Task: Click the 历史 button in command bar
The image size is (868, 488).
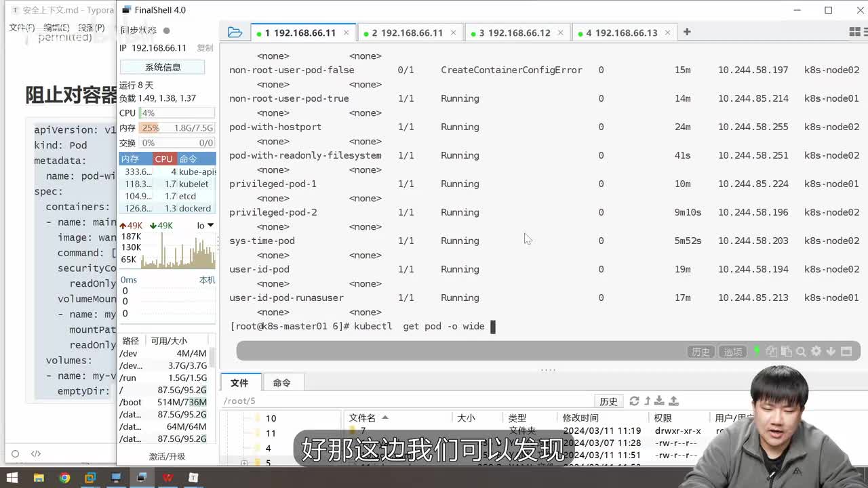Action: coord(701,352)
